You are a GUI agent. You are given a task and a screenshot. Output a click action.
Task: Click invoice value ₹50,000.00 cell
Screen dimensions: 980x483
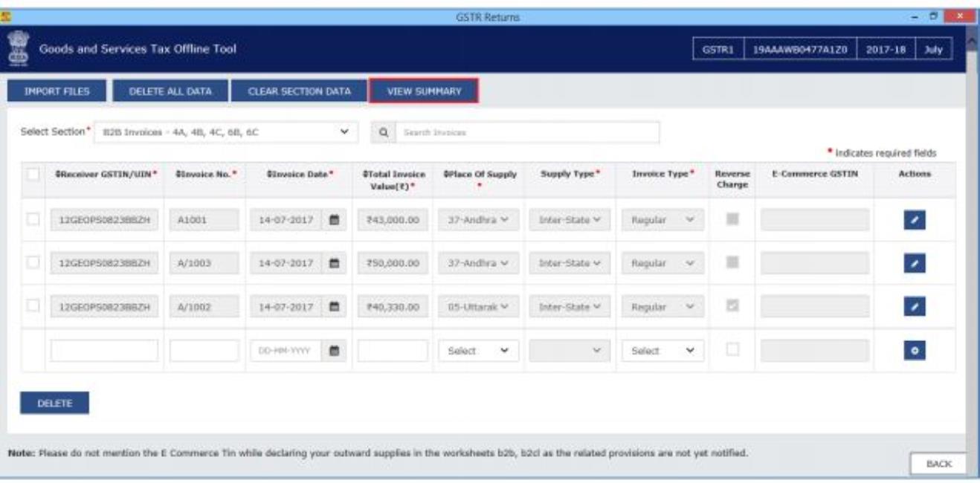point(393,264)
